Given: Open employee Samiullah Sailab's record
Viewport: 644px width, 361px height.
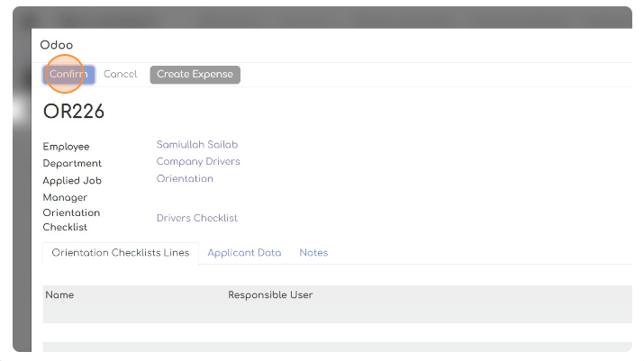Looking at the screenshot, I should tap(197, 145).
